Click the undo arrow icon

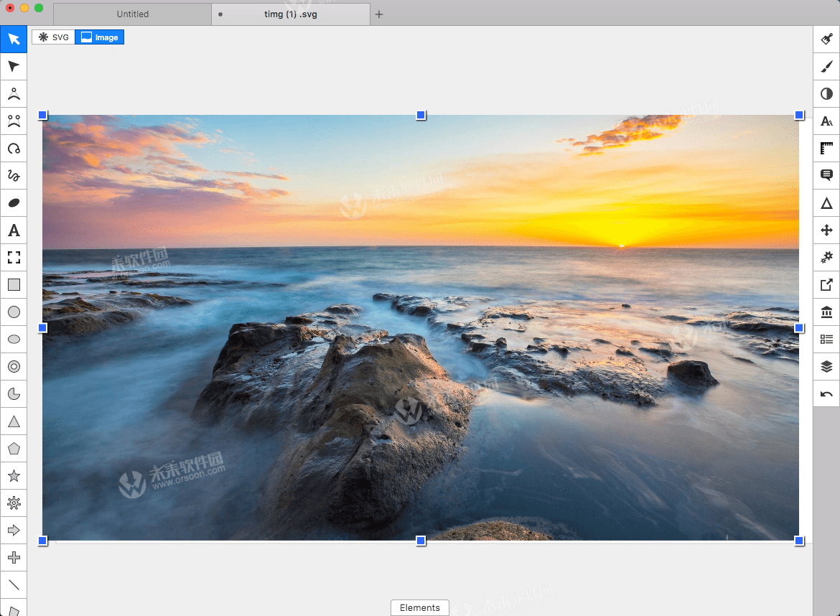coord(826,394)
